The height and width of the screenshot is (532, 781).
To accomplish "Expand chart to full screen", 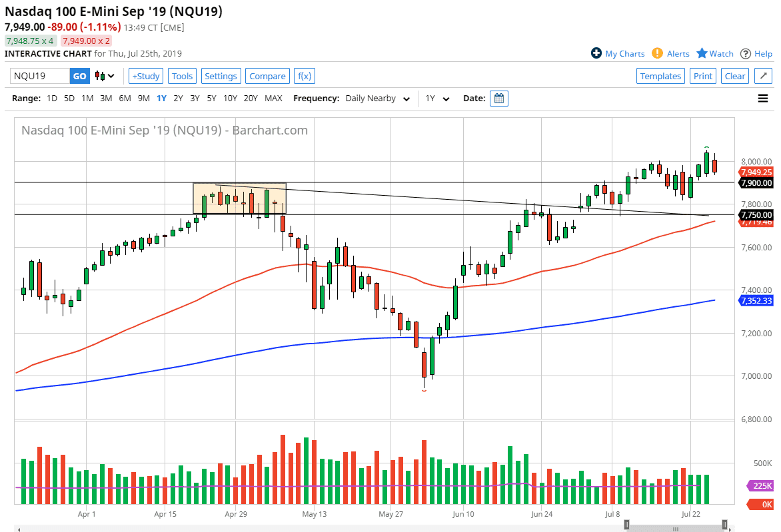I will point(763,76).
